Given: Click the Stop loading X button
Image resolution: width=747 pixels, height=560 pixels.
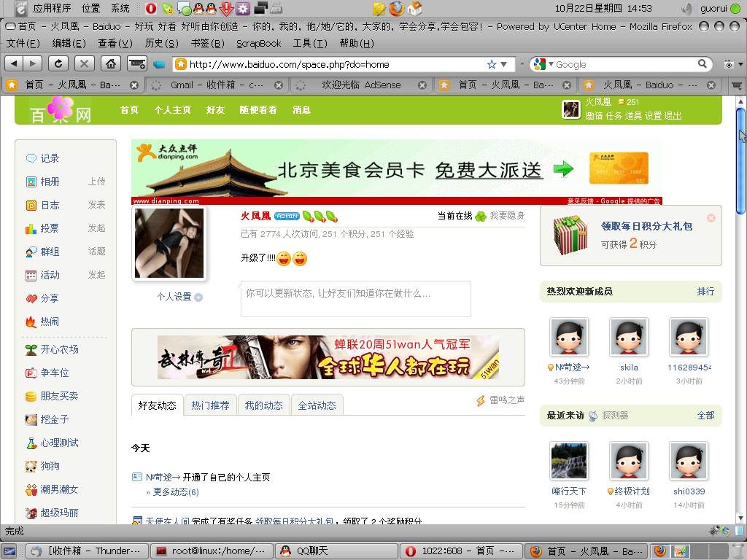Looking at the screenshot, I should pos(84,63).
